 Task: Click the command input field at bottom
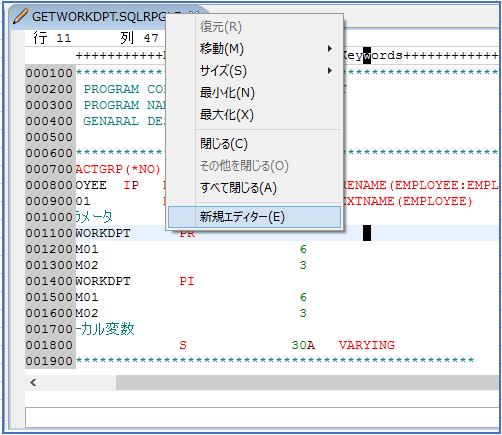click(262, 417)
